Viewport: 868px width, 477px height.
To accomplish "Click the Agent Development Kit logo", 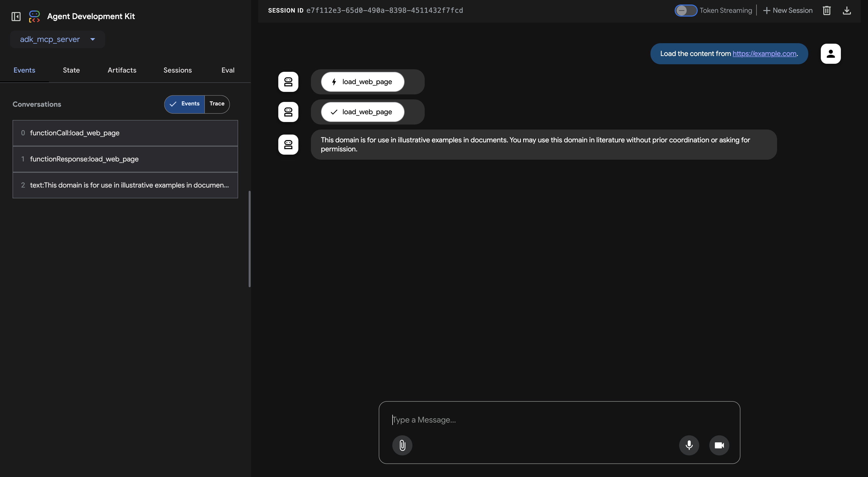I will pos(34,16).
